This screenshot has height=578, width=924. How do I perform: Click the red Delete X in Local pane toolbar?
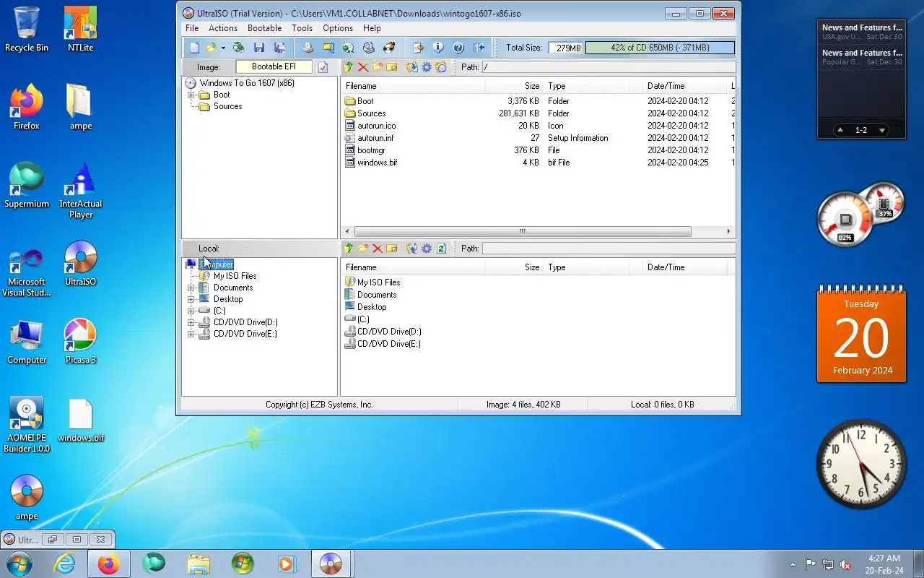point(378,249)
